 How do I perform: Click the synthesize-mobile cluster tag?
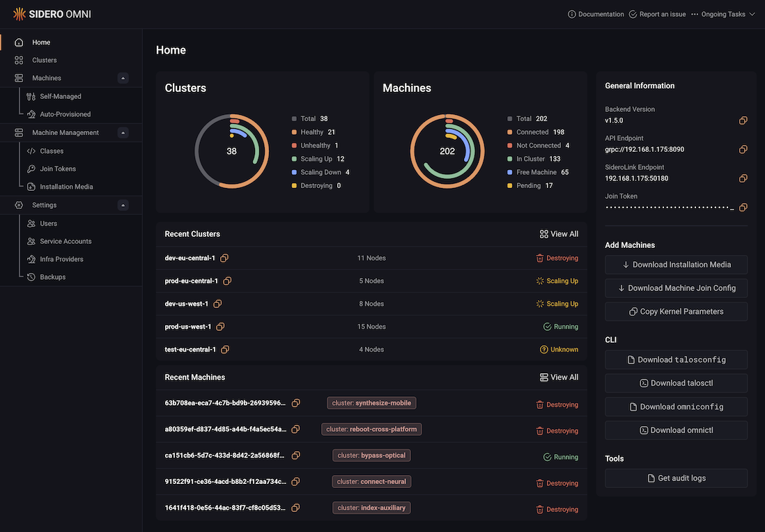tap(371, 403)
